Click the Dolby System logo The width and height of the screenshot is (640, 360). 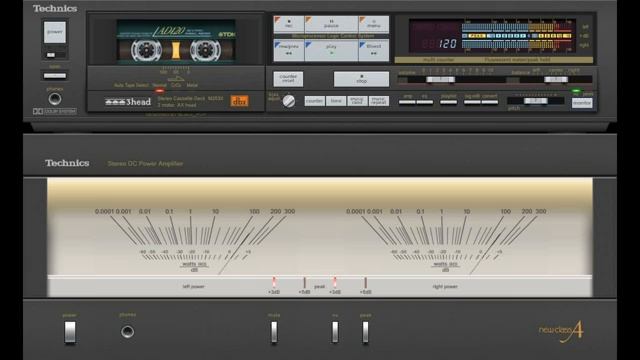[x=55, y=111]
